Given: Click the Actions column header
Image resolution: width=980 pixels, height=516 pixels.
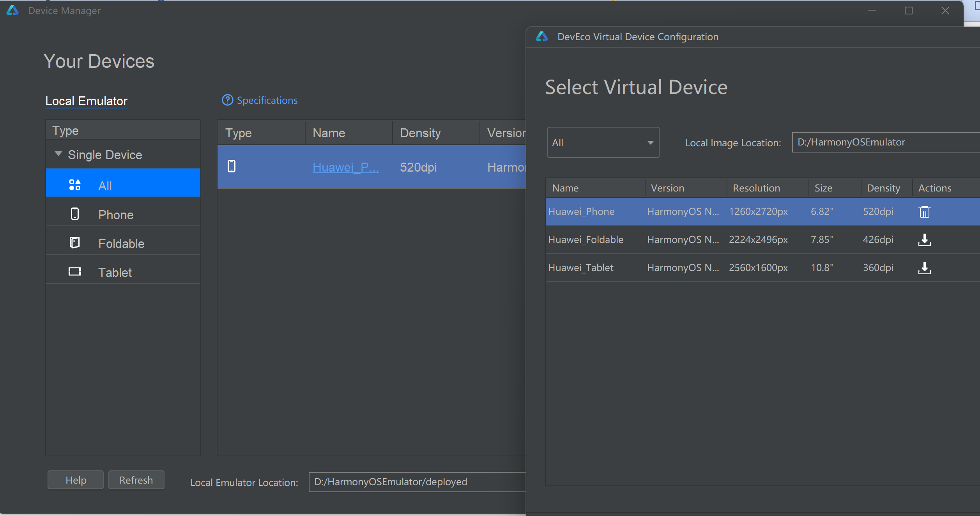Looking at the screenshot, I should click(x=946, y=188).
